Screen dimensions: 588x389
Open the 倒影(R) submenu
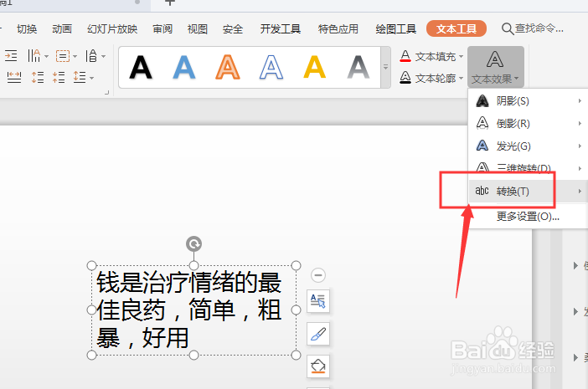tap(528, 123)
